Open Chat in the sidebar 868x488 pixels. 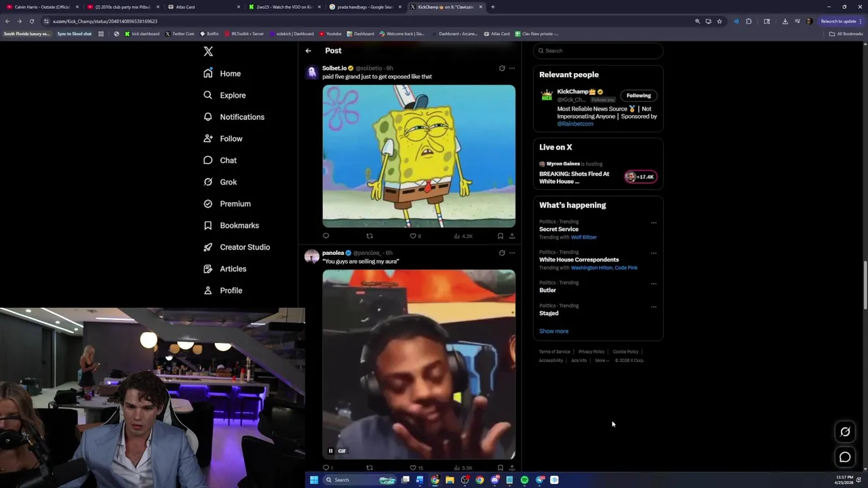(x=220, y=160)
